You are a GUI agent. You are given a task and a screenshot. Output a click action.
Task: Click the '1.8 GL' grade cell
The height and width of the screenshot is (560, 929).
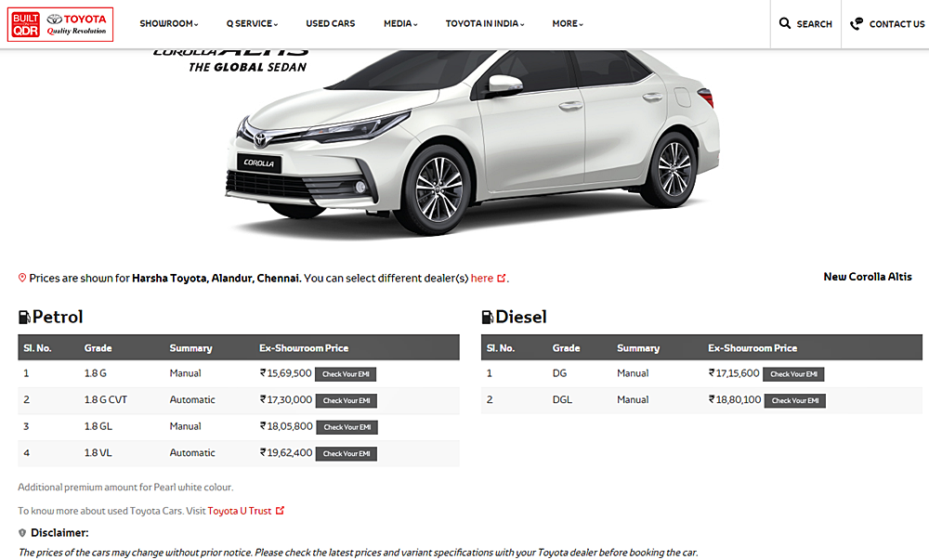(98, 426)
